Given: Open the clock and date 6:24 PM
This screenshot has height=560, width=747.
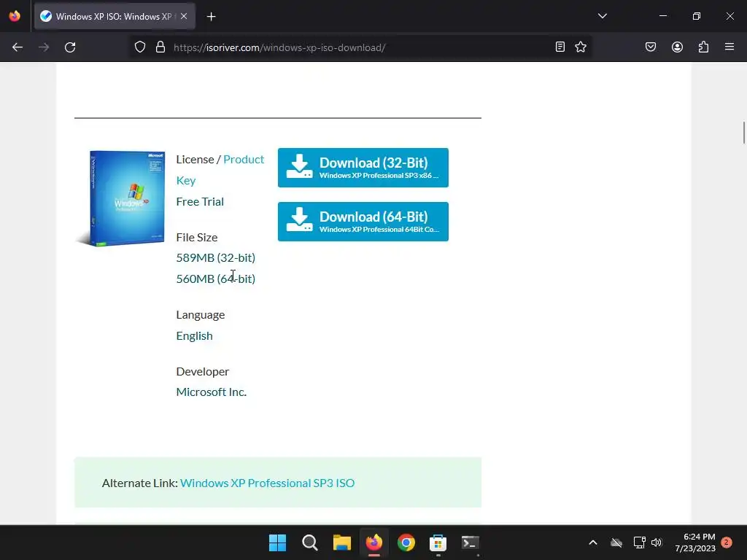Looking at the screenshot, I should [695, 542].
